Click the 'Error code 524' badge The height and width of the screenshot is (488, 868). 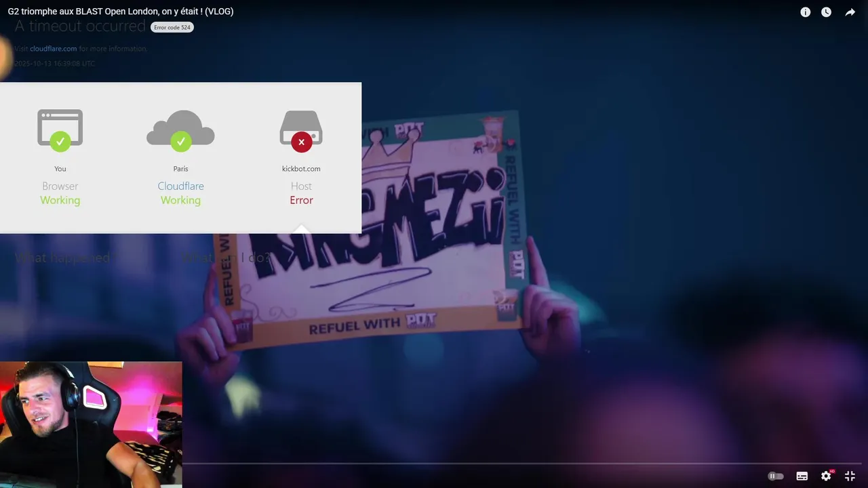(x=172, y=27)
